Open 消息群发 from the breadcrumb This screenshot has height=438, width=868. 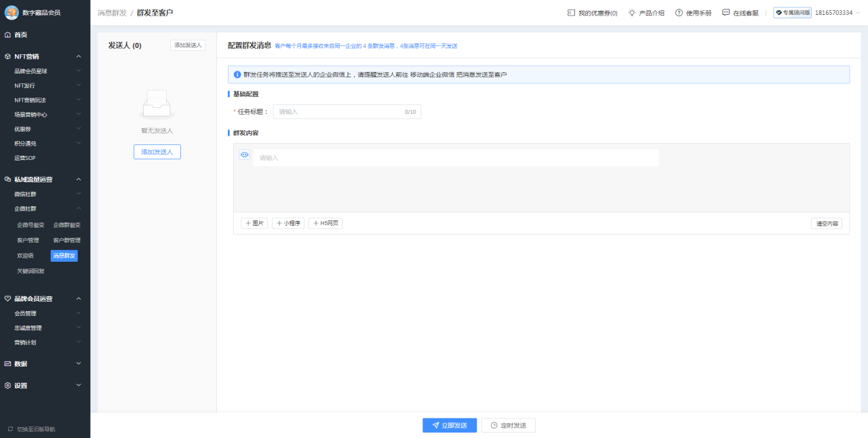click(x=111, y=12)
